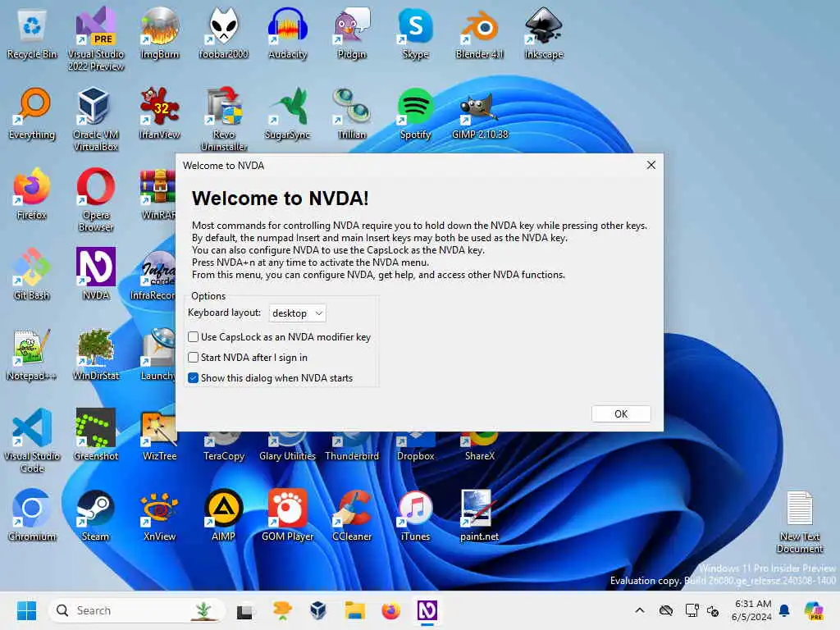Open the notifications bell icon
The width and height of the screenshot is (840, 630).
(784, 610)
